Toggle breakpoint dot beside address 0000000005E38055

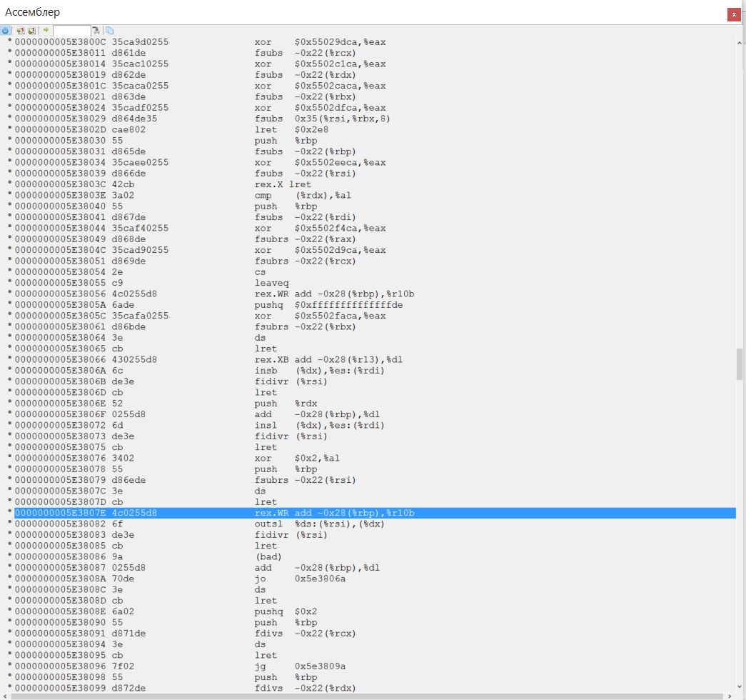[10, 283]
